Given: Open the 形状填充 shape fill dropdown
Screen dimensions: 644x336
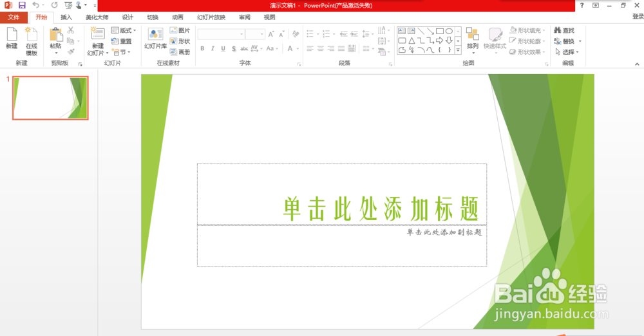Looking at the screenshot, I should pyautogui.click(x=527, y=30).
